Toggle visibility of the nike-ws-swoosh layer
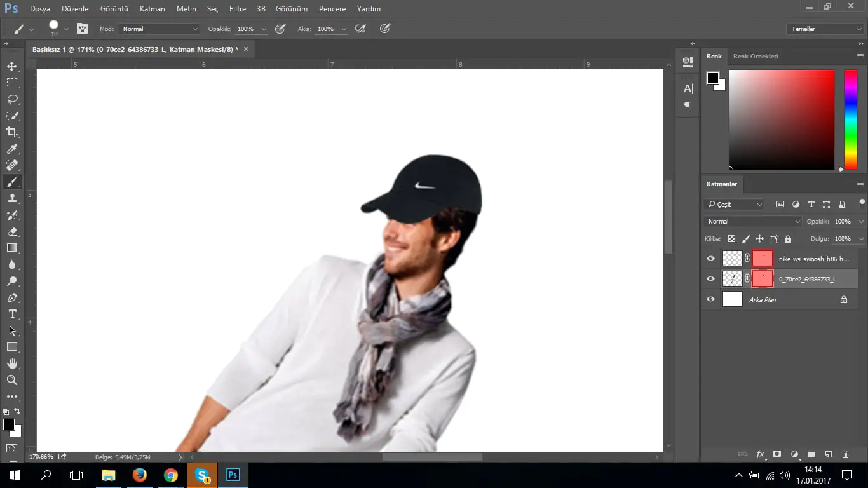The height and width of the screenshot is (488, 868). click(x=710, y=258)
